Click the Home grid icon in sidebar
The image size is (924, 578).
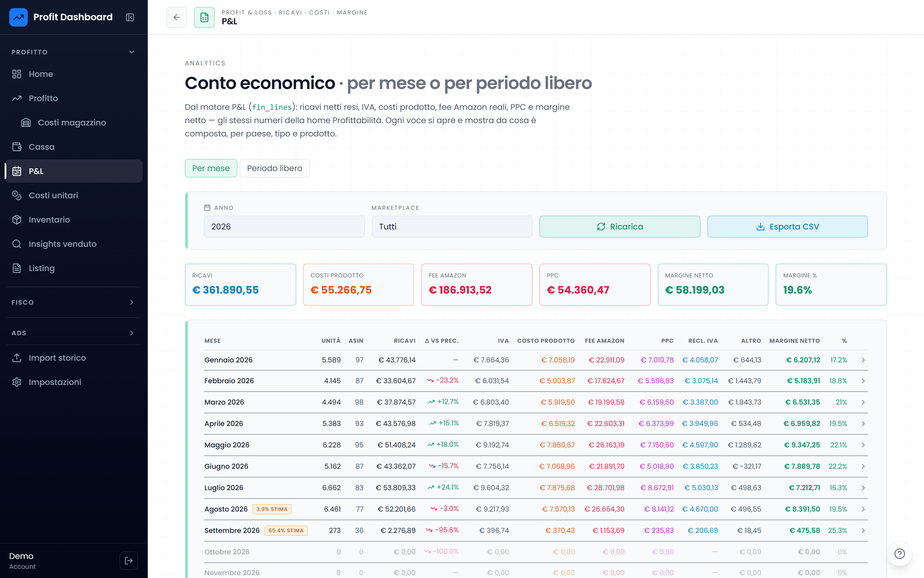pyautogui.click(x=16, y=74)
